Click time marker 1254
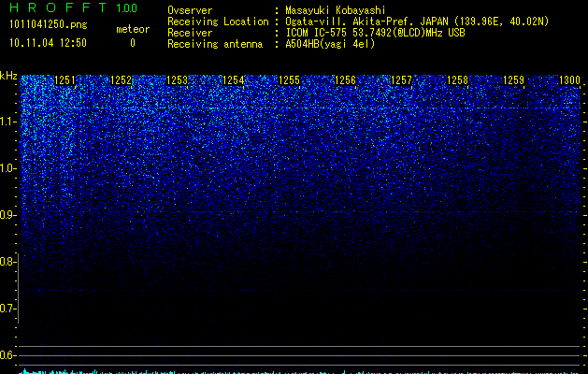The height and width of the screenshot is (374, 588). point(234,80)
